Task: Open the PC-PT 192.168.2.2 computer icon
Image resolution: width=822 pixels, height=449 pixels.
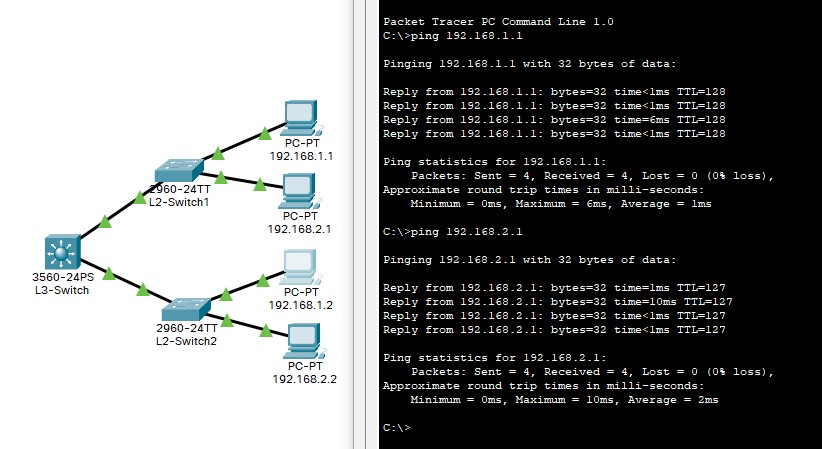Action: (x=306, y=341)
